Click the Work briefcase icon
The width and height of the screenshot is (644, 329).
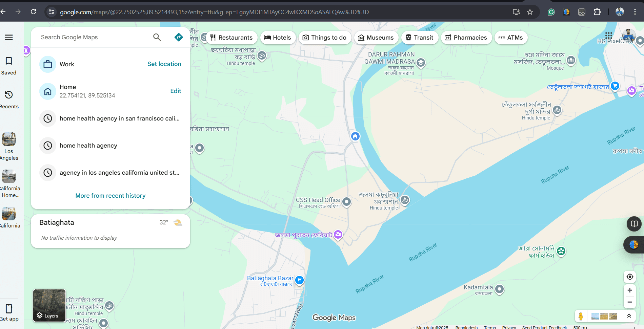point(48,64)
